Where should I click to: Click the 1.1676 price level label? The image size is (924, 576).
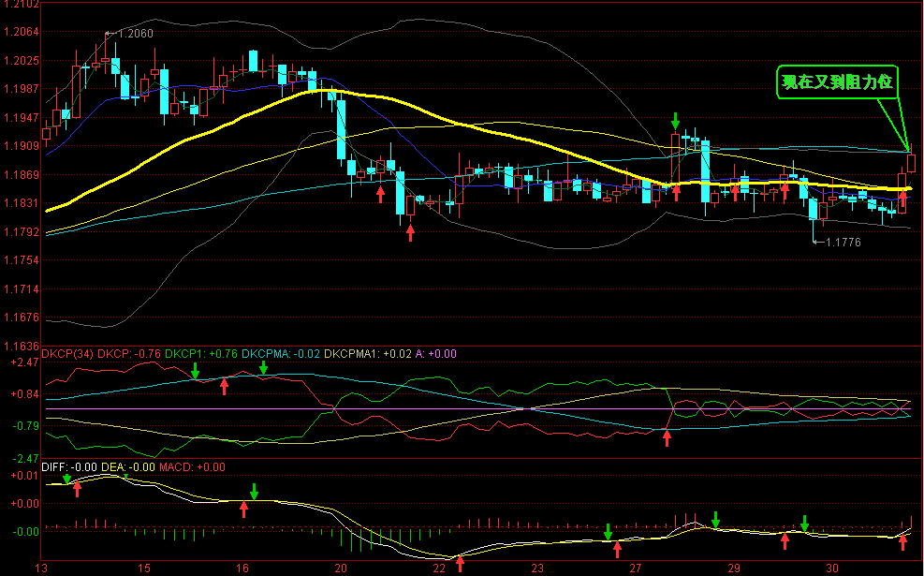[x=22, y=318]
